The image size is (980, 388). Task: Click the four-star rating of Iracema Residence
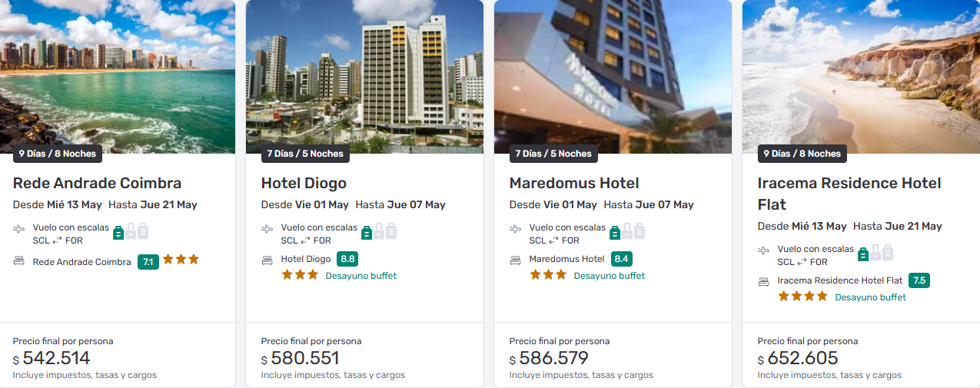pyautogui.click(x=802, y=296)
